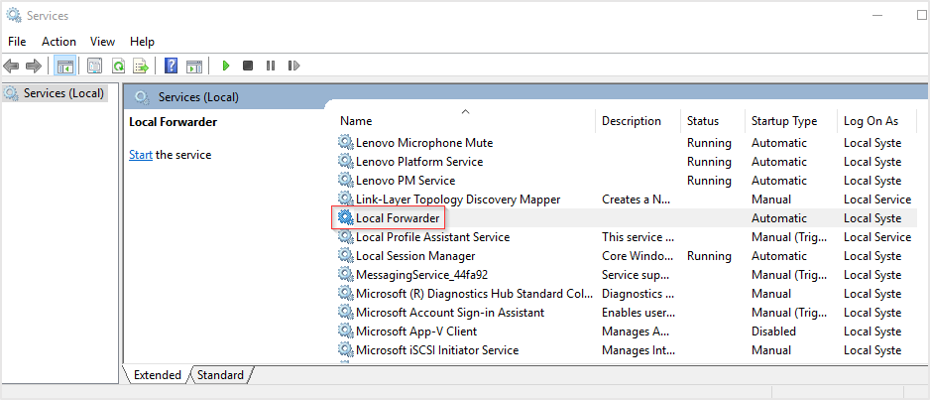Click green Start Service play icon
This screenshot has width=930, height=400.
(x=225, y=65)
